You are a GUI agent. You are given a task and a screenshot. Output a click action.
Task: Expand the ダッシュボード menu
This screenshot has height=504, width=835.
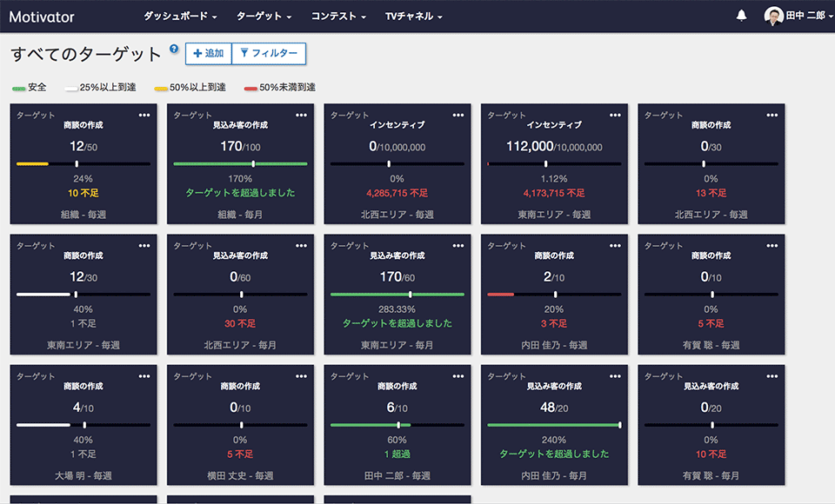(x=180, y=16)
